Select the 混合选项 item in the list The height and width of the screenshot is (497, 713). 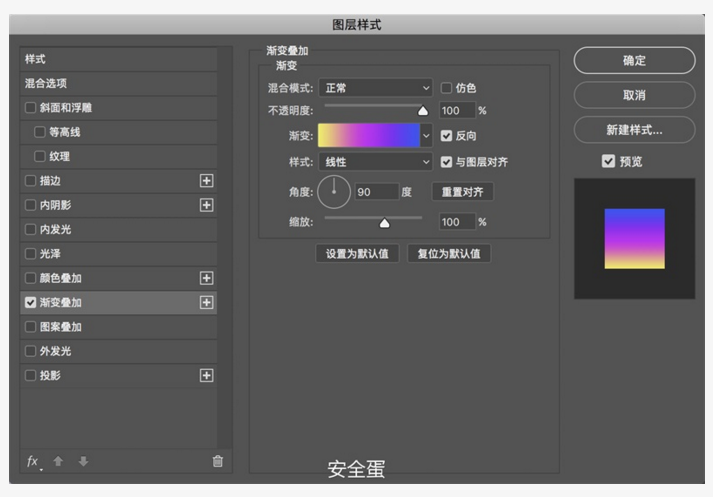click(118, 83)
